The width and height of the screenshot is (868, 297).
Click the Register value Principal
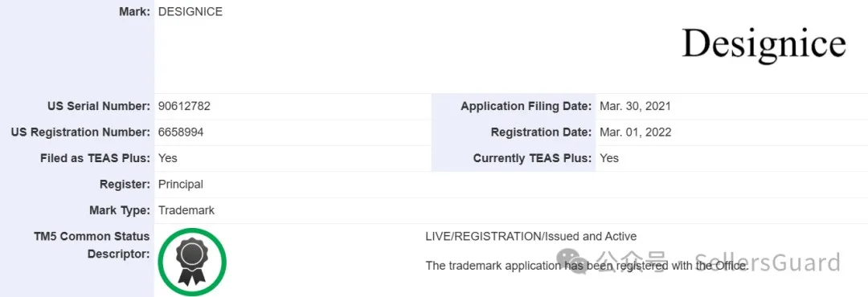coord(181,184)
